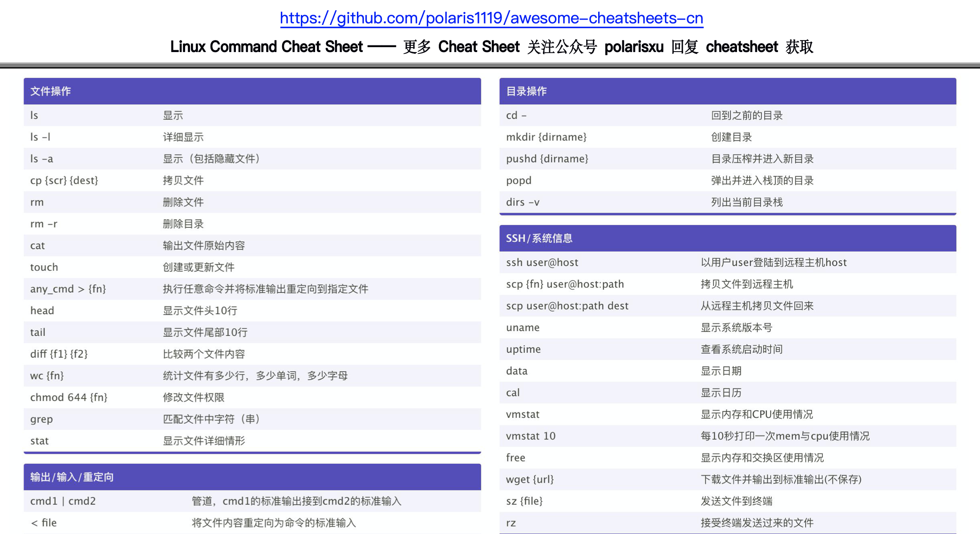
Task: Select the 'ls -a' command row
Action: pyautogui.click(x=42, y=159)
